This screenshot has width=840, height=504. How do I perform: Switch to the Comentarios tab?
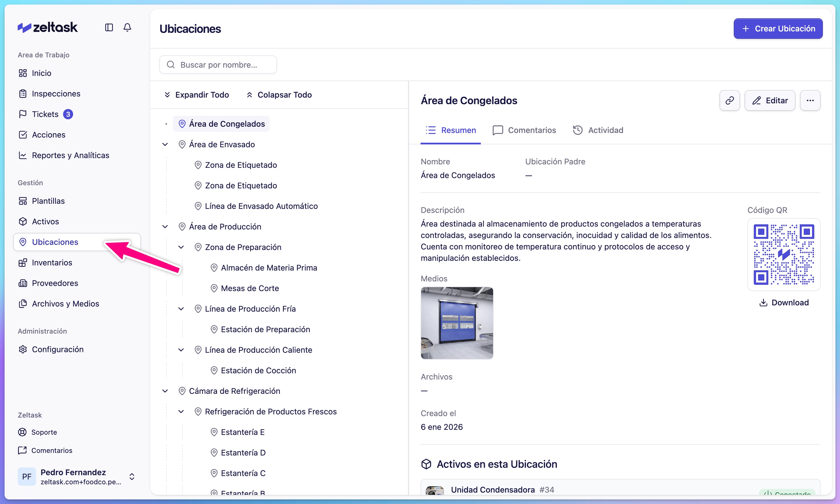[524, 130]
